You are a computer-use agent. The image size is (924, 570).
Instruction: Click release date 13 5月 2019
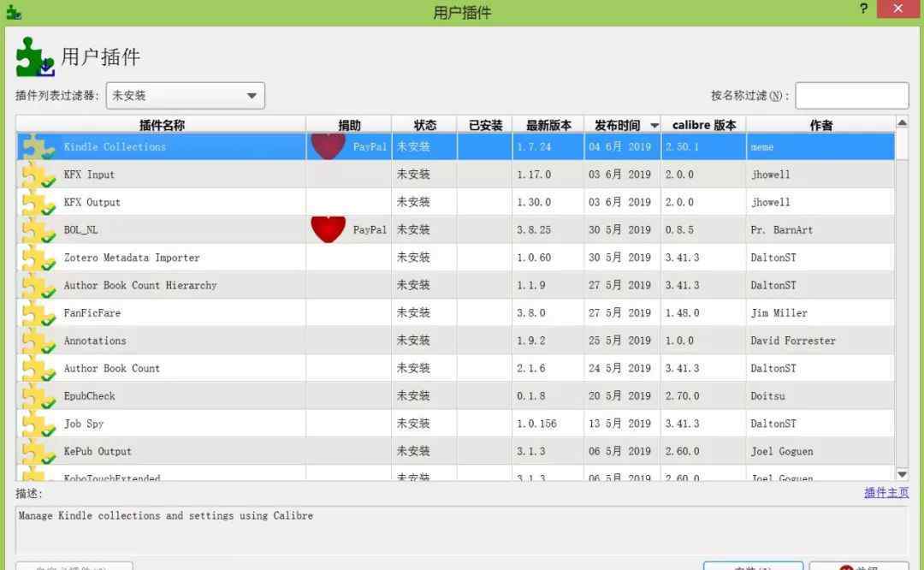pyautogui.click(x=620, y=424)
